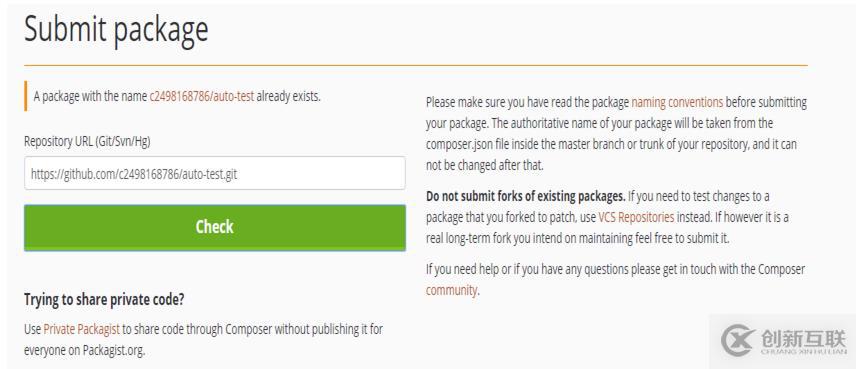This screenshot has width=856, height=369.
Task: Click the Trying to share private code heading
Action: [104, 300]
